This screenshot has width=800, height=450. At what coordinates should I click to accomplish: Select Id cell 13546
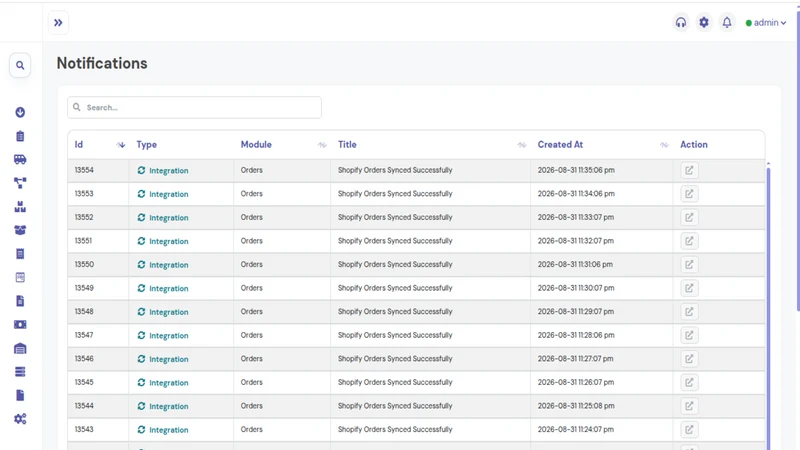pyautogui.click(x=84, y=359)
